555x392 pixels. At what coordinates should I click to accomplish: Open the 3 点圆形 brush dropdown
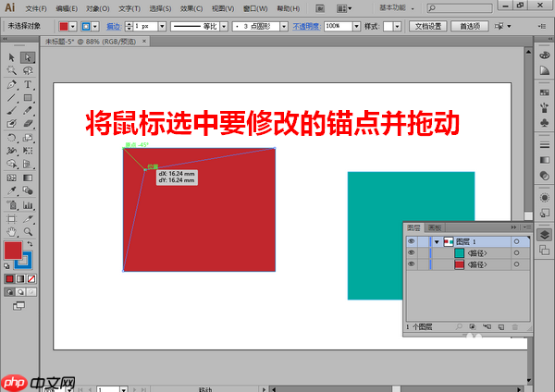284,26
